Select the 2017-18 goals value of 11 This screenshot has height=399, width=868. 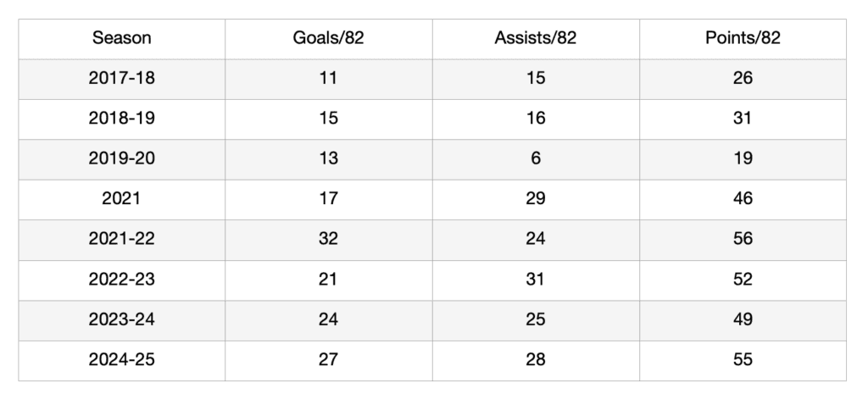[x=328, y=79]
